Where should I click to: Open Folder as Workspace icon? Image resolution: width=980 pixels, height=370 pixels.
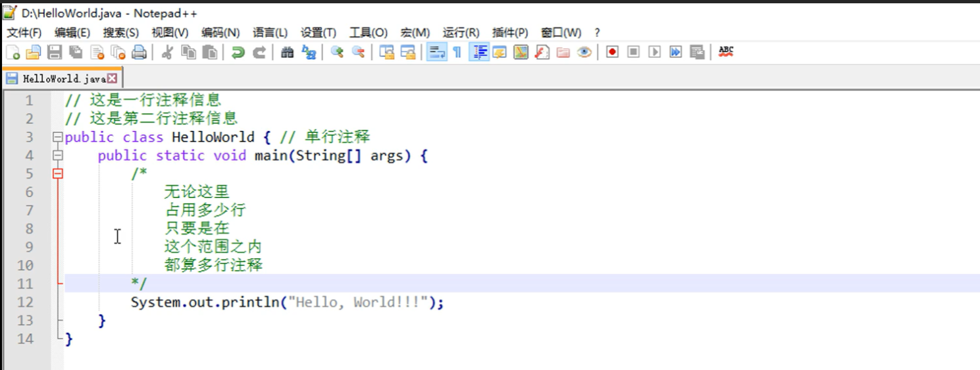point(563,52)
